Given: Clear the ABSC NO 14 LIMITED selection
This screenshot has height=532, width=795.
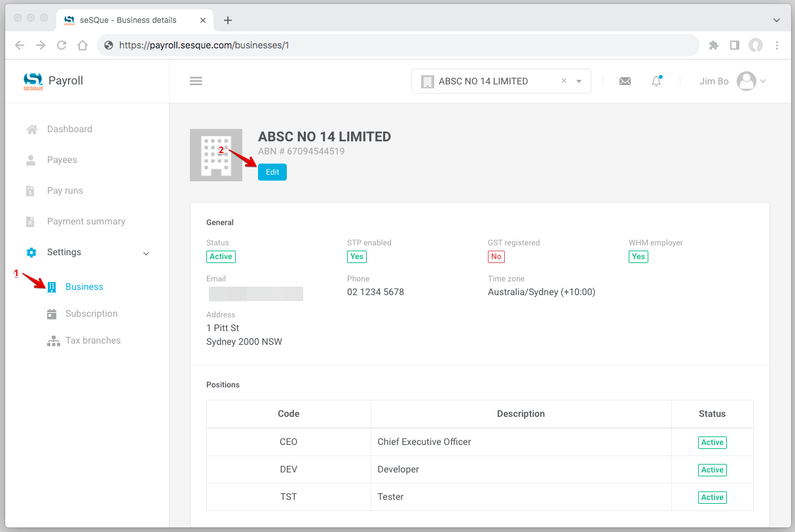Looking at the screenshot, I should 564,81.
